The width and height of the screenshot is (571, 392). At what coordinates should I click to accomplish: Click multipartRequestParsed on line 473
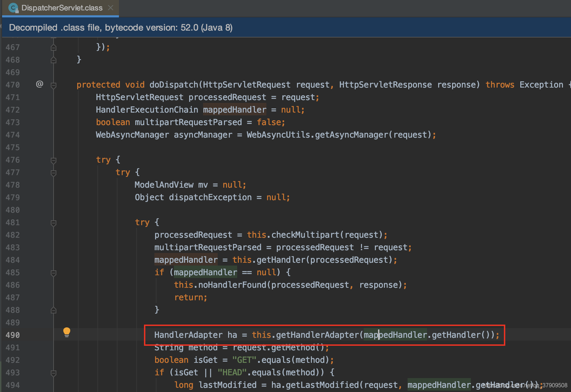188,122
